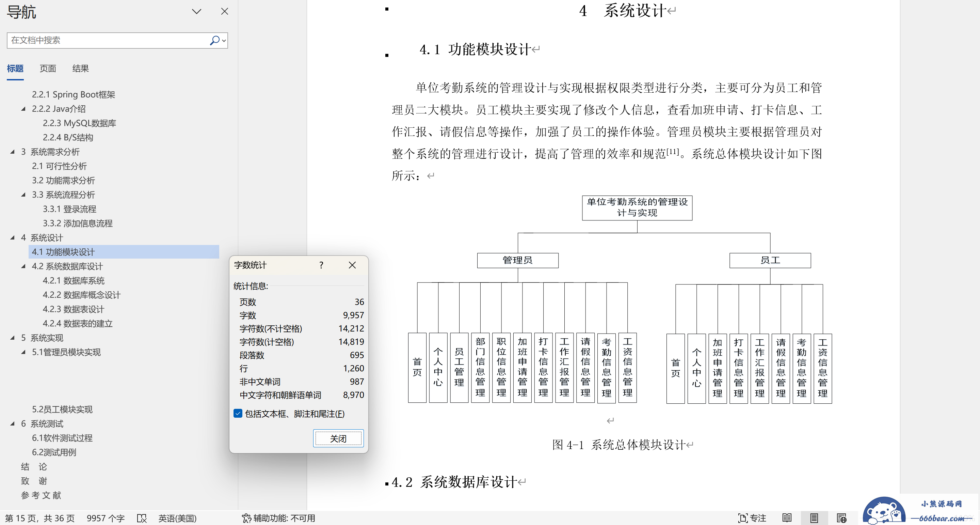This screenshot has height=525, width=980.
Task: Collapse the 5.1管理员模块实现 heading
Action: tap(23, 352)
